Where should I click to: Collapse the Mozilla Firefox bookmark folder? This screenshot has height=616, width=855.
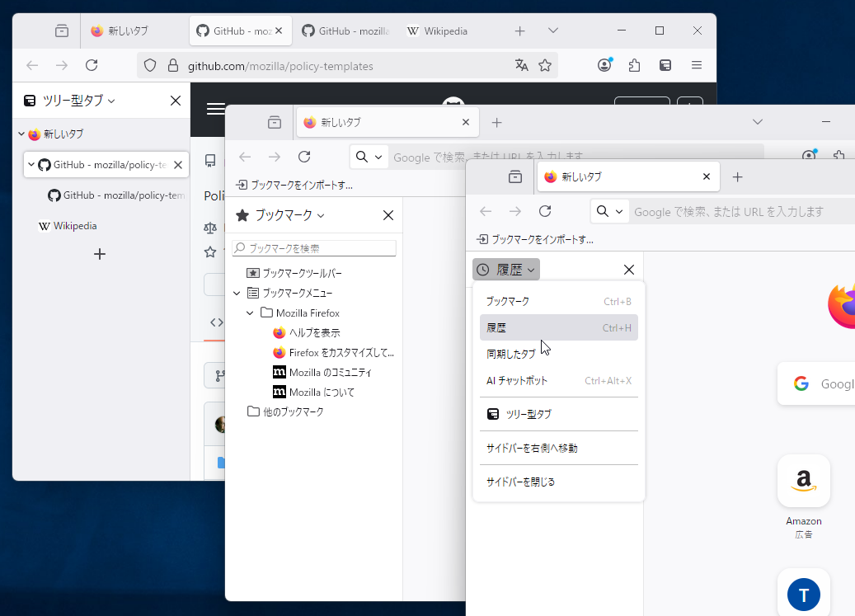click(x=250, y=313)
